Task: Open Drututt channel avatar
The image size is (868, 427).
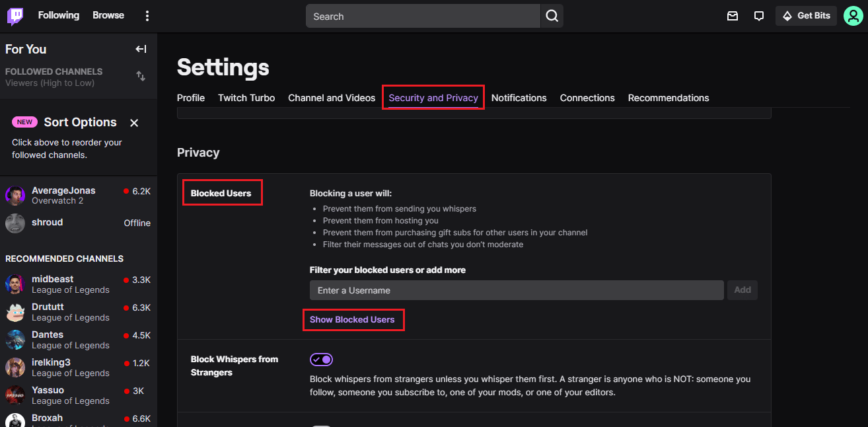Action: click(x=15, y=312)
